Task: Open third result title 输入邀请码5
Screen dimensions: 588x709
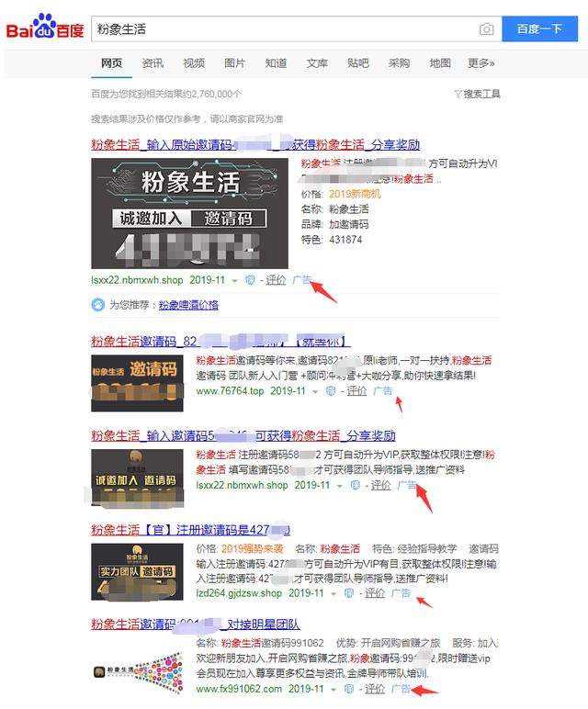Action: tap(243, 436)
